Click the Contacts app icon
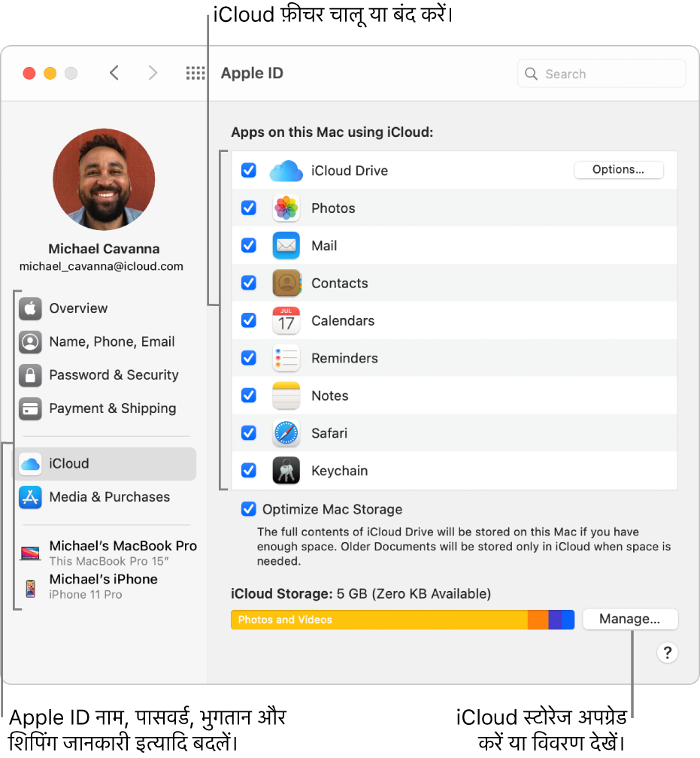700x758 pixels. 286,283
